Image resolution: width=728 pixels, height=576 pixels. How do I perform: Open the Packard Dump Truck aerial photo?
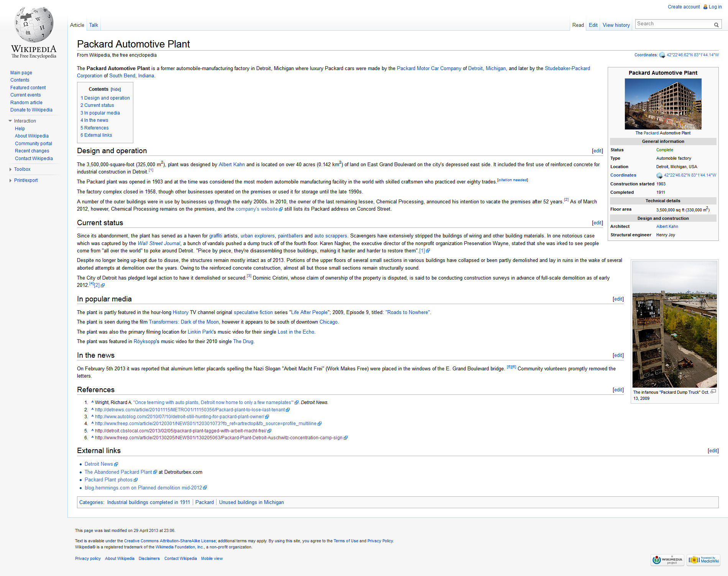point(674,324)
